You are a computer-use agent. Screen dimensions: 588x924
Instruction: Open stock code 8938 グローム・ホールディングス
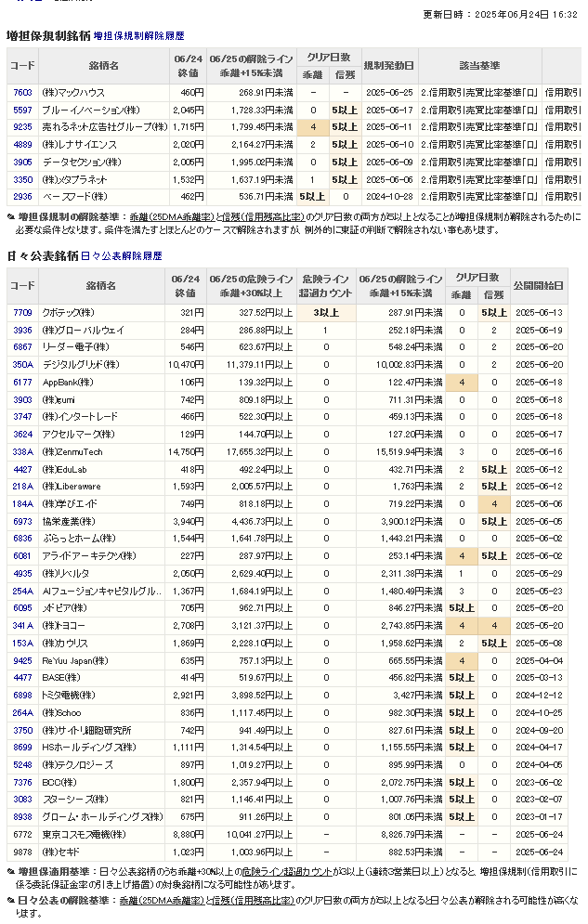[22, 817]
